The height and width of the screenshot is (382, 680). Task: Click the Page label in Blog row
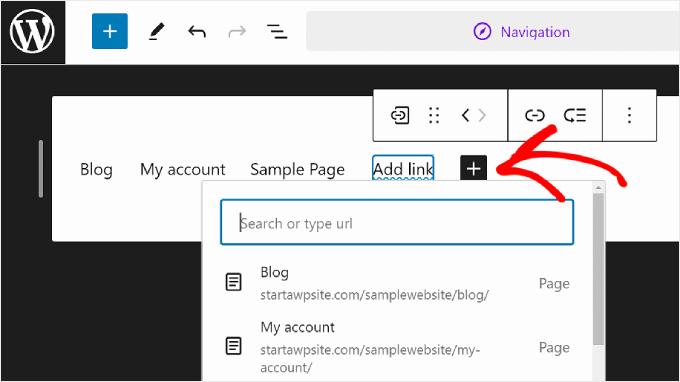pos(554,284)
